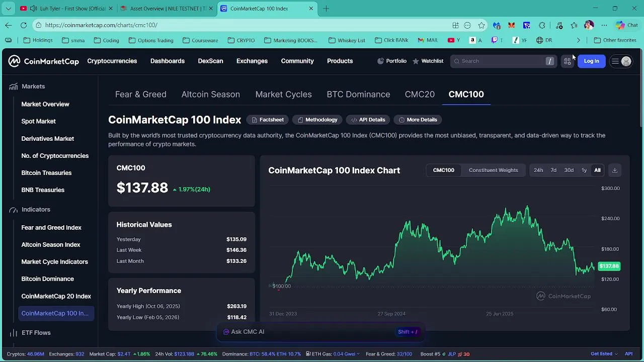Screen dimensions: 644x362
Task: View site information lock icon
Action: pos(39,25)
